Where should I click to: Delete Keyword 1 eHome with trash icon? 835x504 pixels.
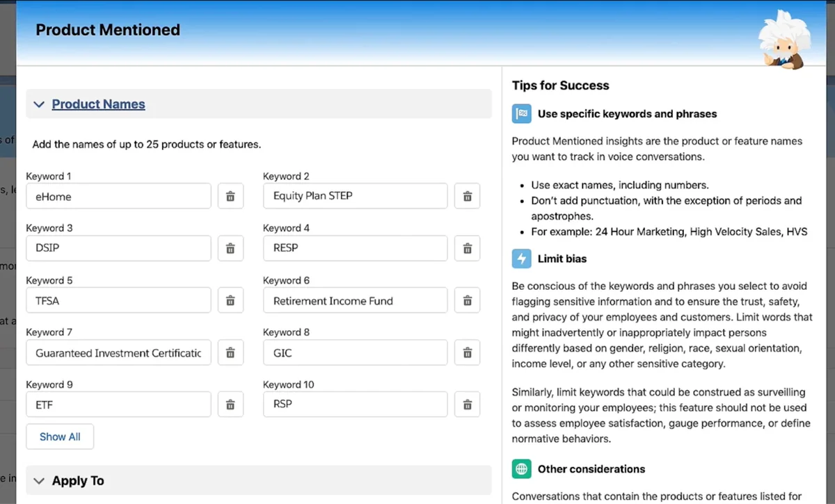tap(230, 196)
